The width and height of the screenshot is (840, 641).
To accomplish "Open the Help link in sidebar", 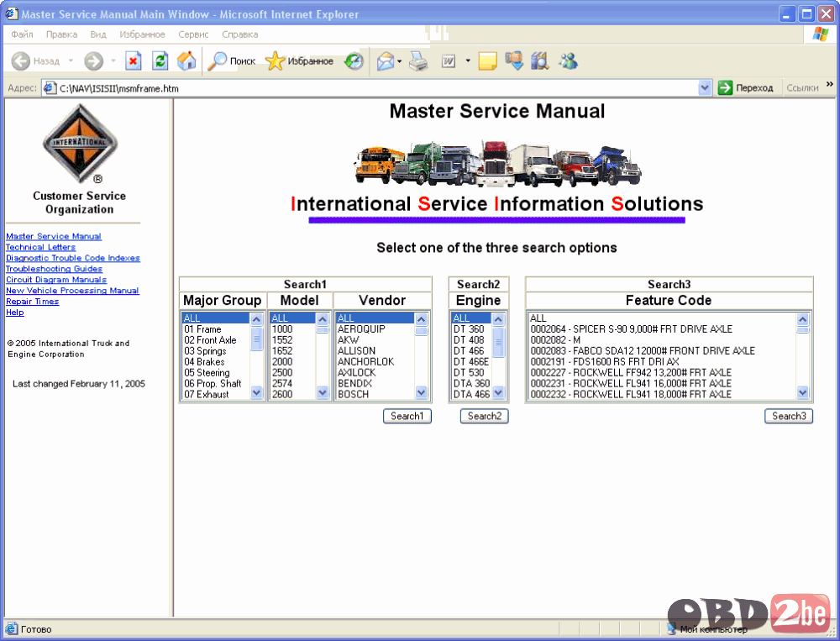I will coord(15,312).
